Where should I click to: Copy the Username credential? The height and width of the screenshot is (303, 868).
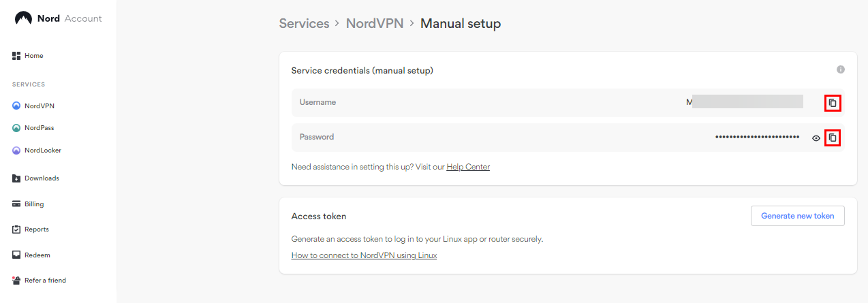(x=832, y=103)
